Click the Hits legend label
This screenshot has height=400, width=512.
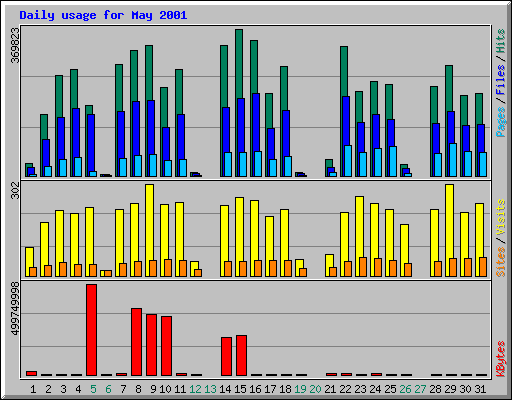[x=501, y=41]
